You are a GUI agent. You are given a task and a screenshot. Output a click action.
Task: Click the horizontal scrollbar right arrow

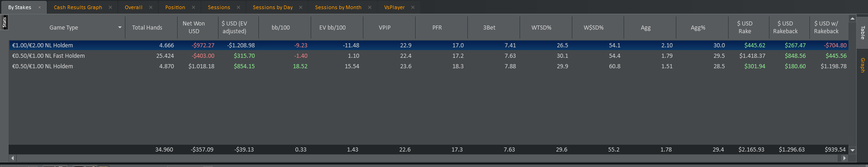pyautogui.click(x=844, y=158)
